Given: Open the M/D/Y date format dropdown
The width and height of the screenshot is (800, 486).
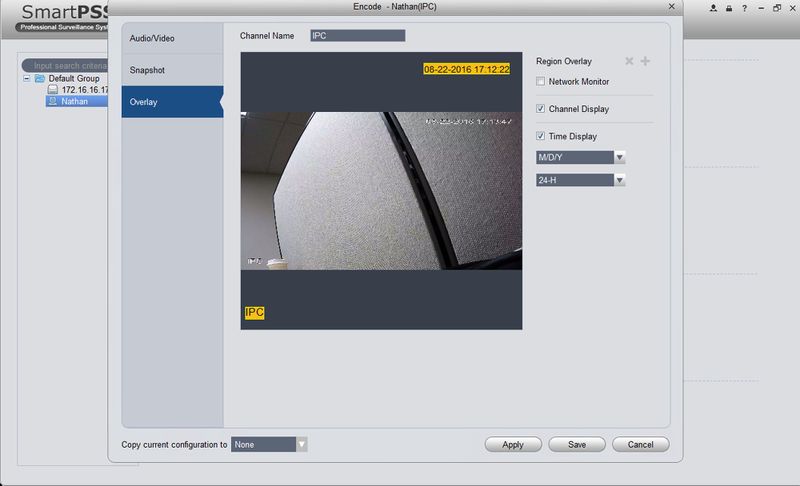Looking at the screenshot, I should 581,157.
